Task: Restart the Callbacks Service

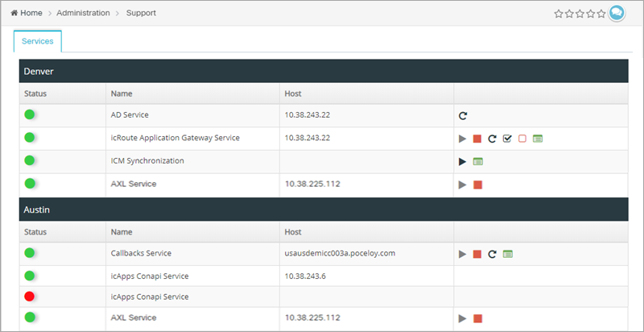Action: 492,255
